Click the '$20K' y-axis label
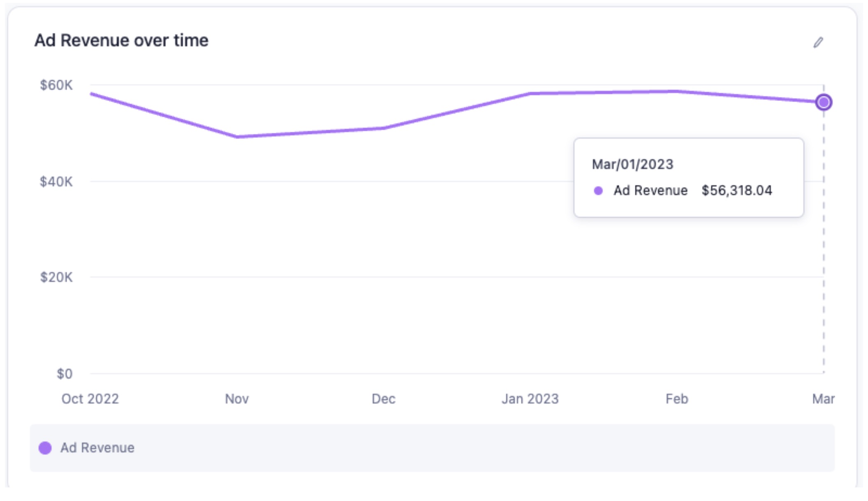This screenshot has height=501, width=868. pos(56,277)
